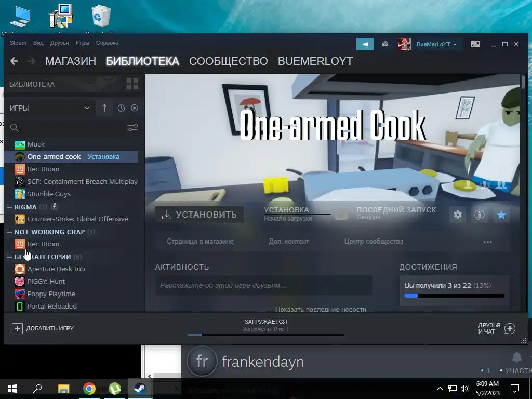Click the sort-ascending arrow in library sidebar
The width and height of the screenshot is (532, 399).
[x=104, y=108]
